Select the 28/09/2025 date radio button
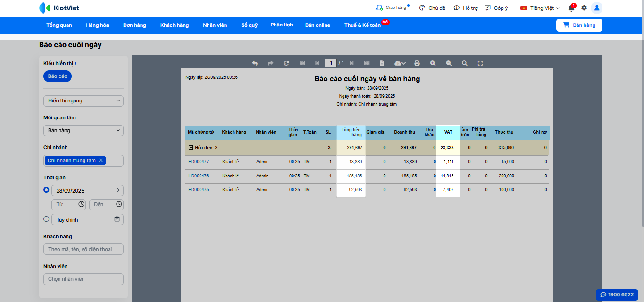The width and height of the screenshot is (644, 302). [46, 190]
